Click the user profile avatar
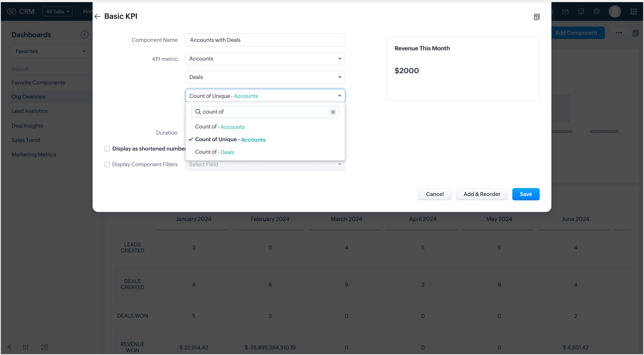This screenshot has height=355, width=644. [615, 11]
